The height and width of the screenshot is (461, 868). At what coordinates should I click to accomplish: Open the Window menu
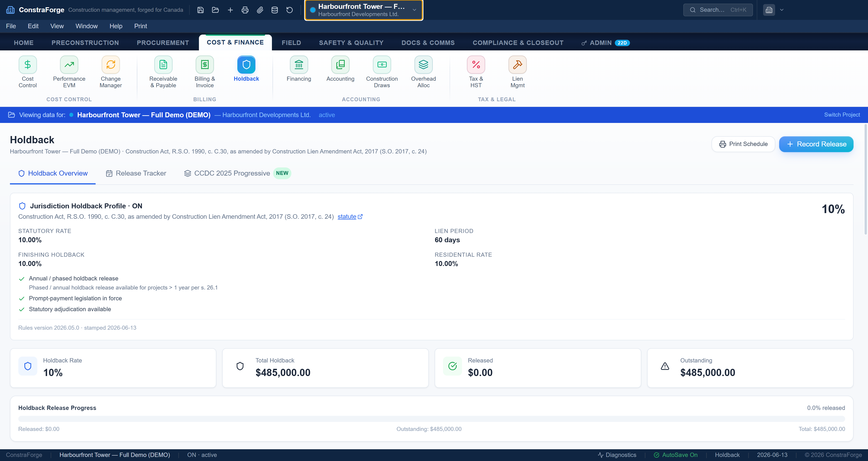click(87, 26)
